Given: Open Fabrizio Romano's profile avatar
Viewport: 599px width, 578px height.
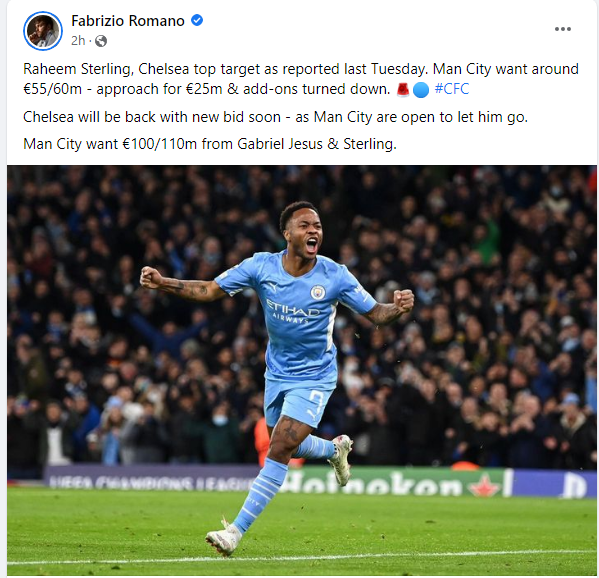Looking at the screenshot, I should click(43, 31).
